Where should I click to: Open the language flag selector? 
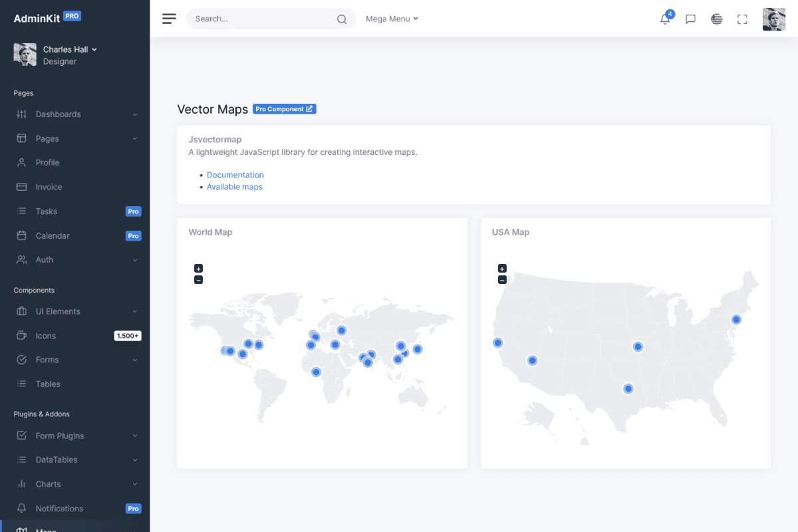pos(716,19)
